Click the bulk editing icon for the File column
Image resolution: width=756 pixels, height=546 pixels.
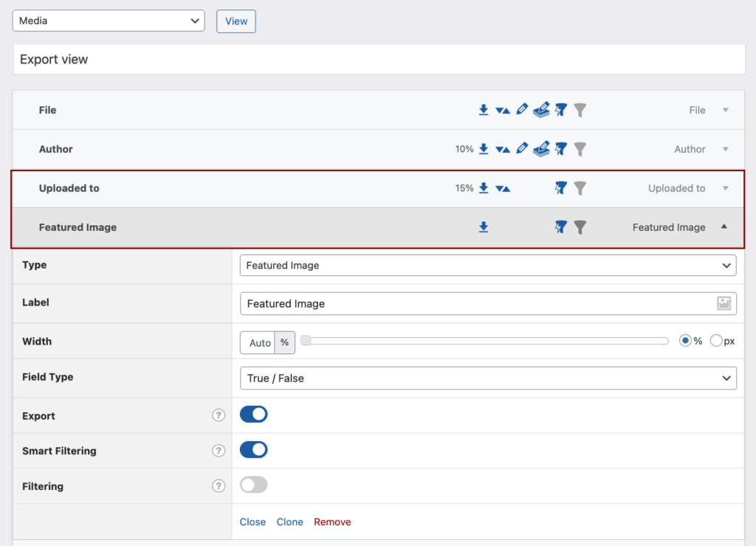[x=542, y=109]
